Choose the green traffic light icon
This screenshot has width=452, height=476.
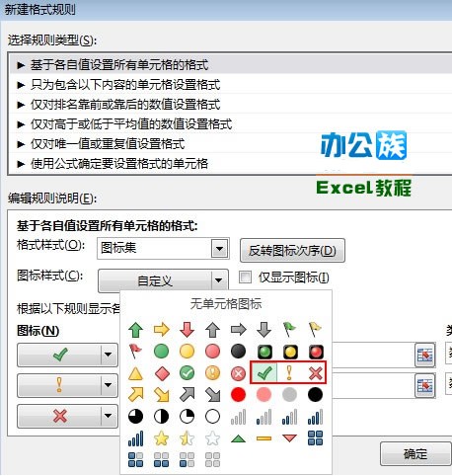(x=264, y=352)
